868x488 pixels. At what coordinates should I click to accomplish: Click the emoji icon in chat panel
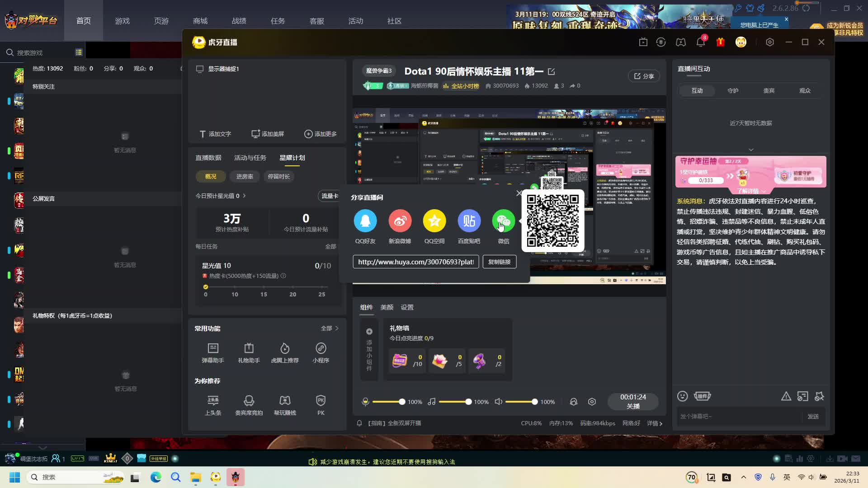(x=682, y=396)
